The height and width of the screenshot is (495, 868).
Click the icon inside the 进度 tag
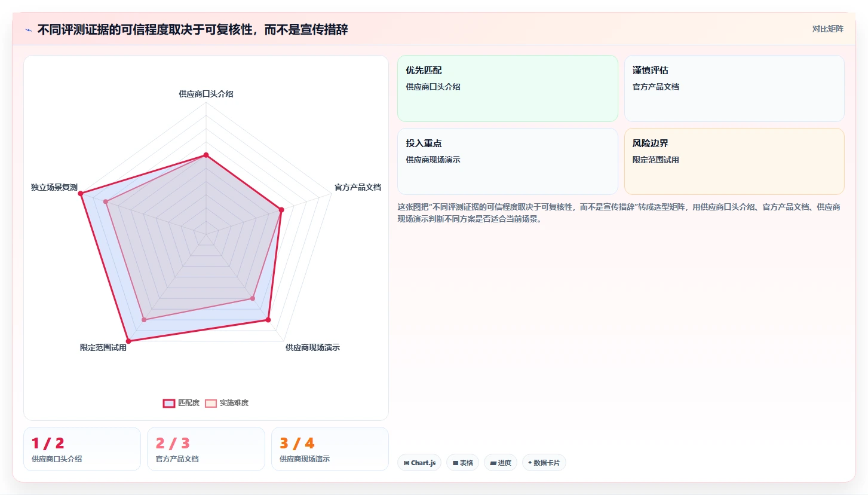(x=493, y=463)
